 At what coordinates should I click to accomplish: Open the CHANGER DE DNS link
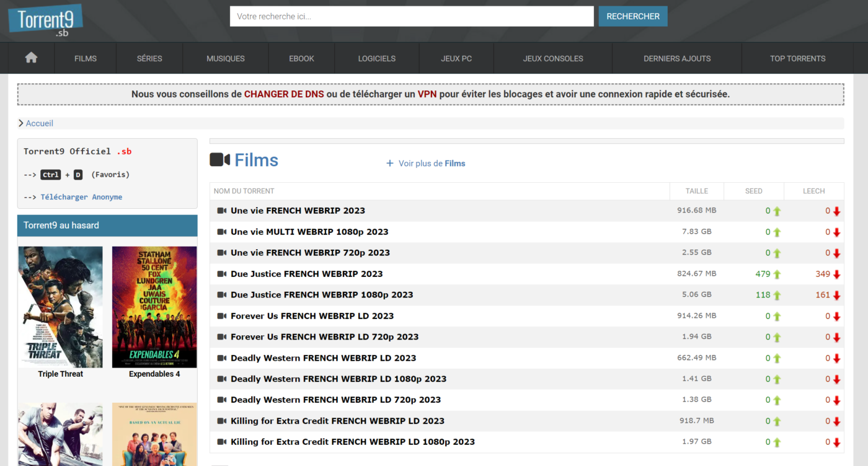coord(284,94)
